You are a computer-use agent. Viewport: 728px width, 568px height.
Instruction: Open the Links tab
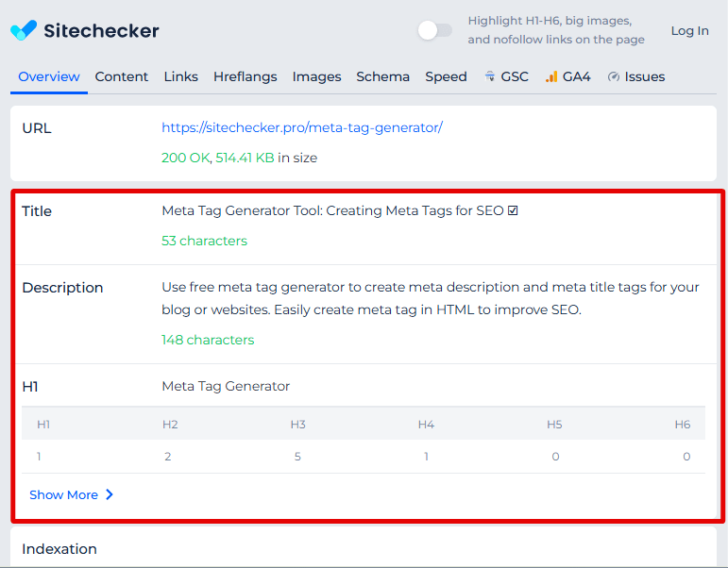[x=180, y=76]
